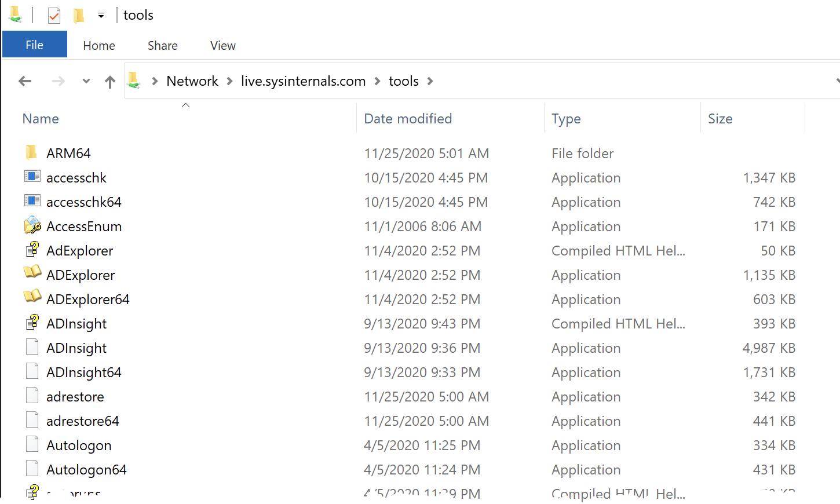Screen dimensions: 840x504
Task: Navigate to live.sysinternals.com in the breadcrumb
Action: click(x=303, y=81)
